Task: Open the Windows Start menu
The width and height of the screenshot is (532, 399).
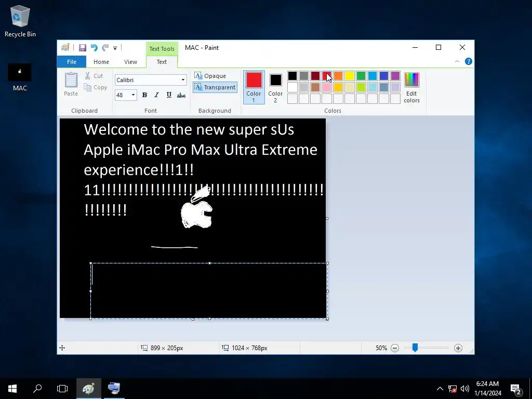Action: (x=12, y=389)
